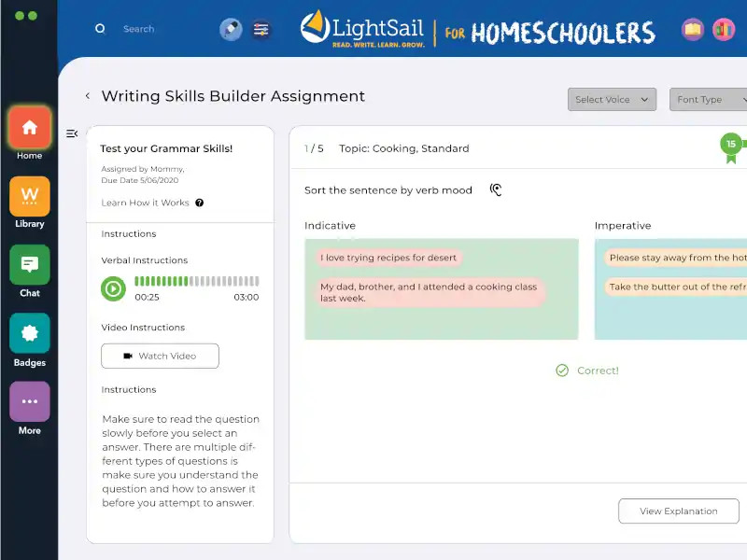
Task: Open the Home section in sidebar
Action: pyautogui.click(x=29, y=128)
